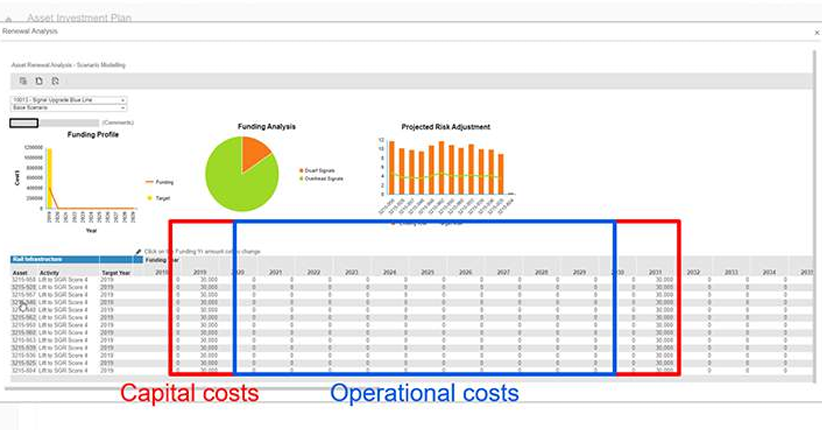Image resolution: width=822 pixels, height=430 pixels.
Task: Click the yellow Target legend marker
Action: pos(150,198)
